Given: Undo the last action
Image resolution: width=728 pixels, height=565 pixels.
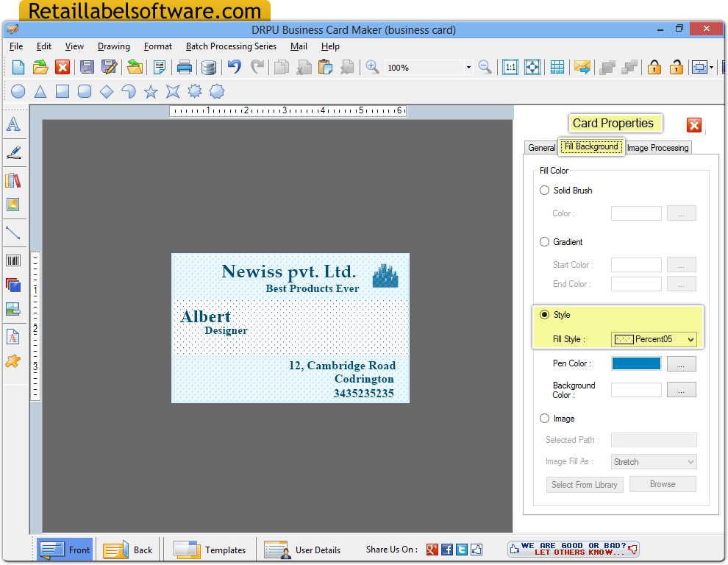Looking at the screenshot, I should 235,68.
